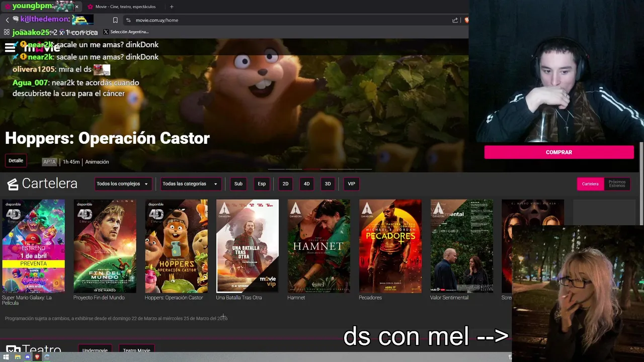Viewport: 644px width, 362px height.
Task: Open the Proyecto Fin del Mundo poster
Action: click(105, 246)
